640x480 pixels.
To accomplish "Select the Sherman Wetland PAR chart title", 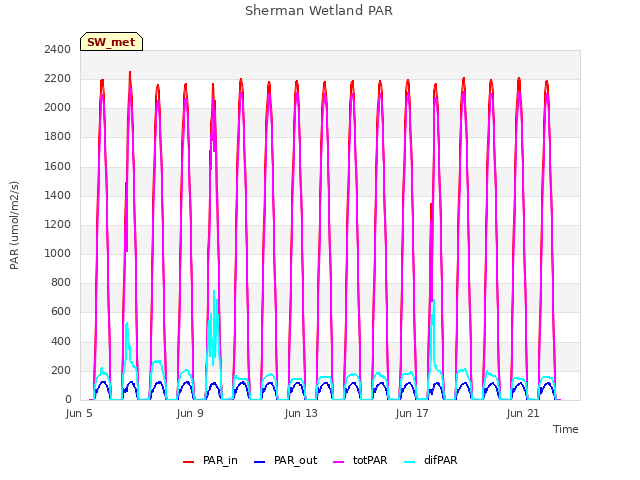I will click(x=319, y=11).
